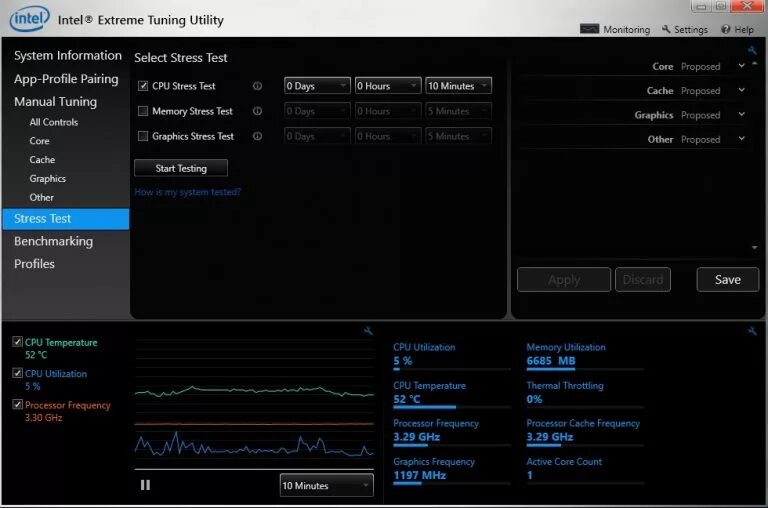
Task: Select the Stress Test section
Action: [66, 218]
